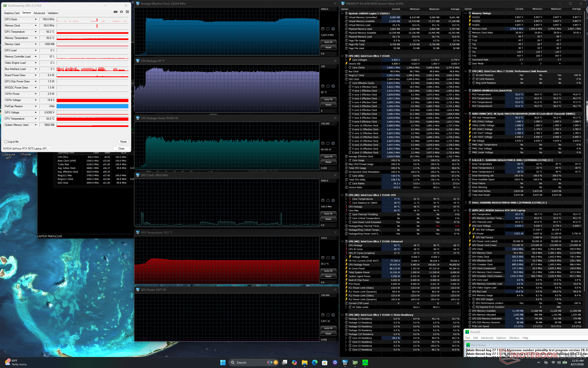
Task: Open the Wi-Fi network tray icon
Action: [553, 362]
